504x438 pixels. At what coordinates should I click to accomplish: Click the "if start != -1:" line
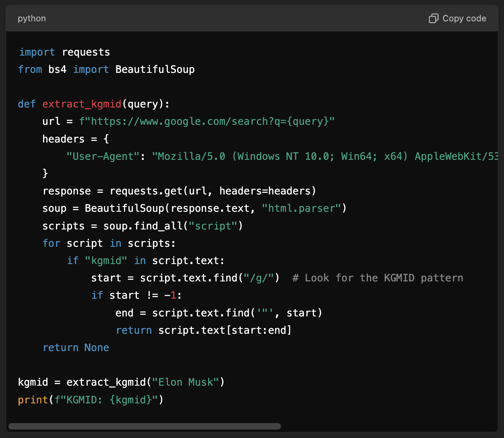point(136,295)
